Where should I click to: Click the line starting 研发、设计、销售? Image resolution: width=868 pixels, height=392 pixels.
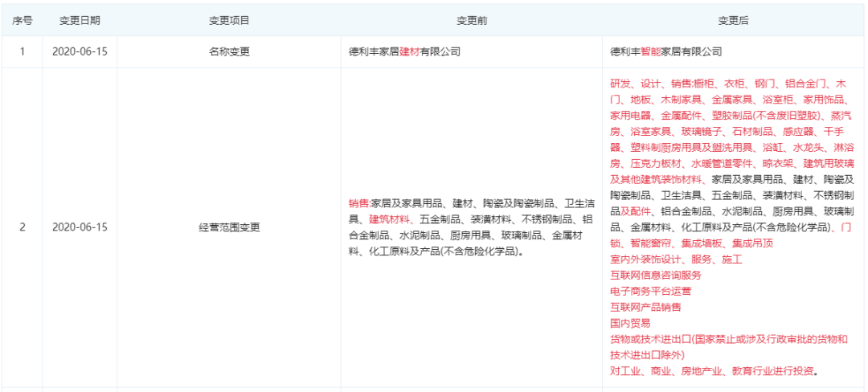click(730, 84)
